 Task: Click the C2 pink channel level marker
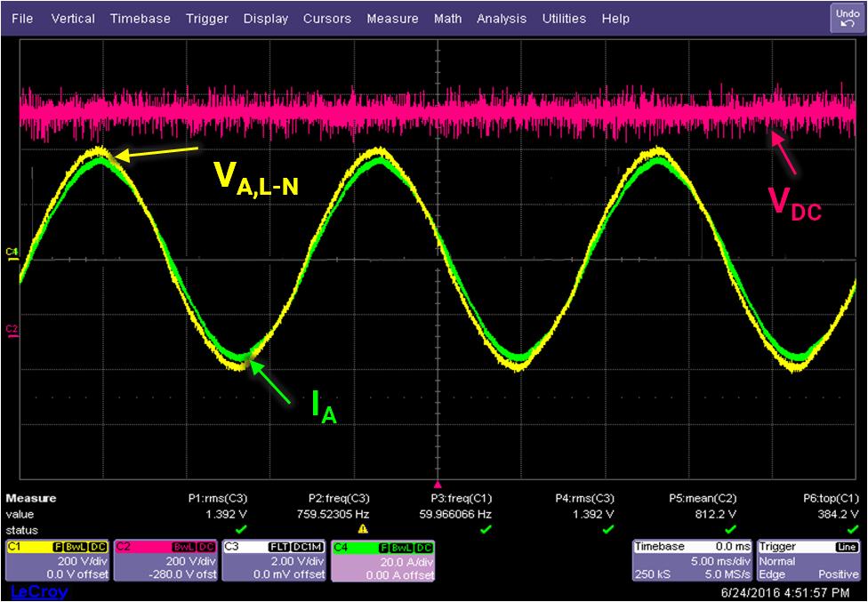(12, 332)
